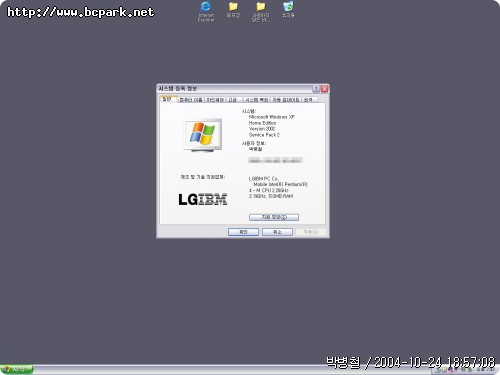Switch to the 원격 (Remote) tab
Viewport: 500px width, 375px height.
point(309,100)
